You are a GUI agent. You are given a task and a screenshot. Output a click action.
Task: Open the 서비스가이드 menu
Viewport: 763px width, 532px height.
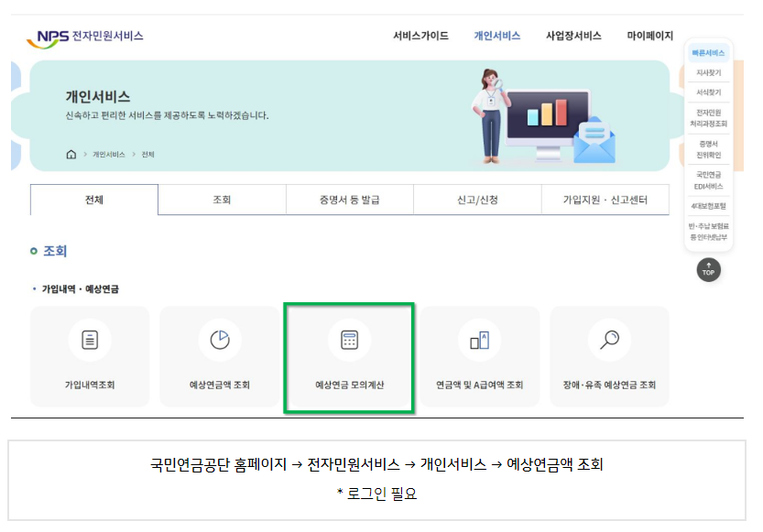421,35
